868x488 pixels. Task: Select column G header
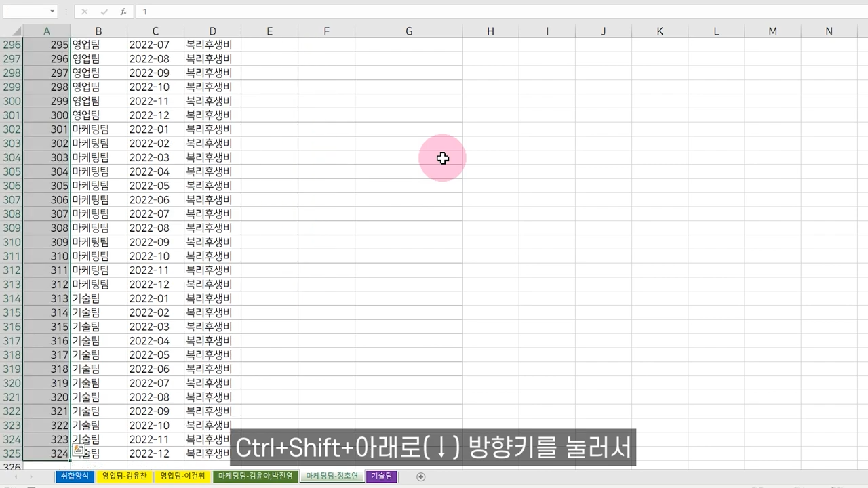[409, 31]
